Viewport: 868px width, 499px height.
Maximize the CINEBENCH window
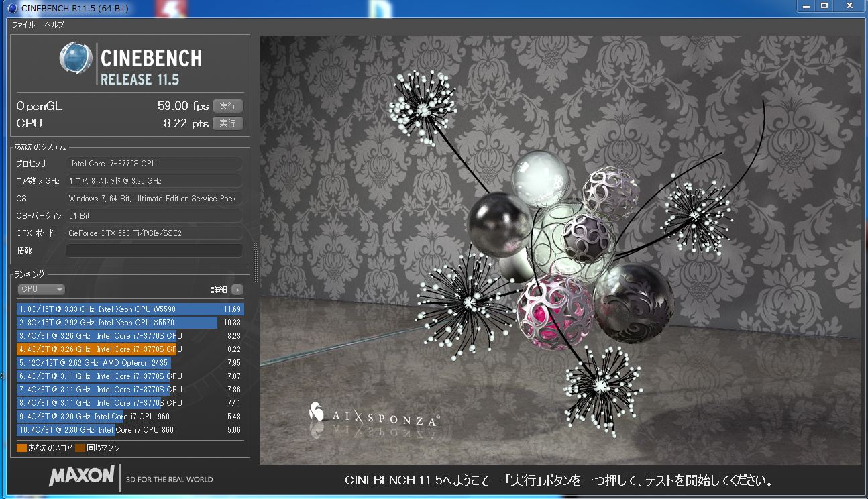pos(825,6)
